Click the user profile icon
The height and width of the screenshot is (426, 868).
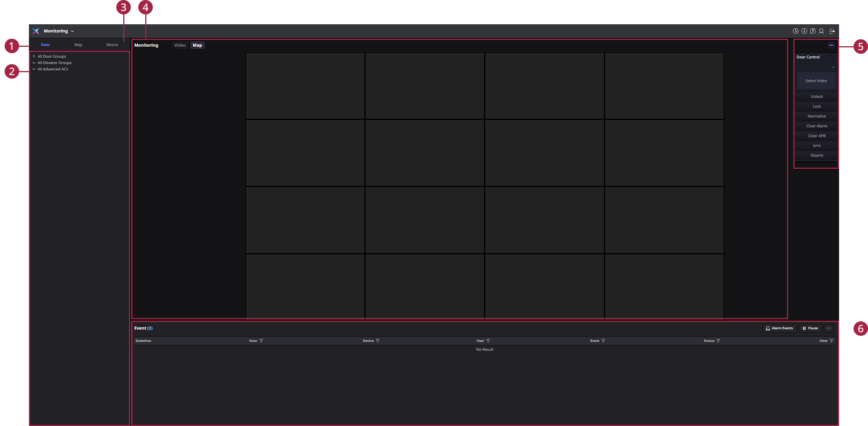822,31
